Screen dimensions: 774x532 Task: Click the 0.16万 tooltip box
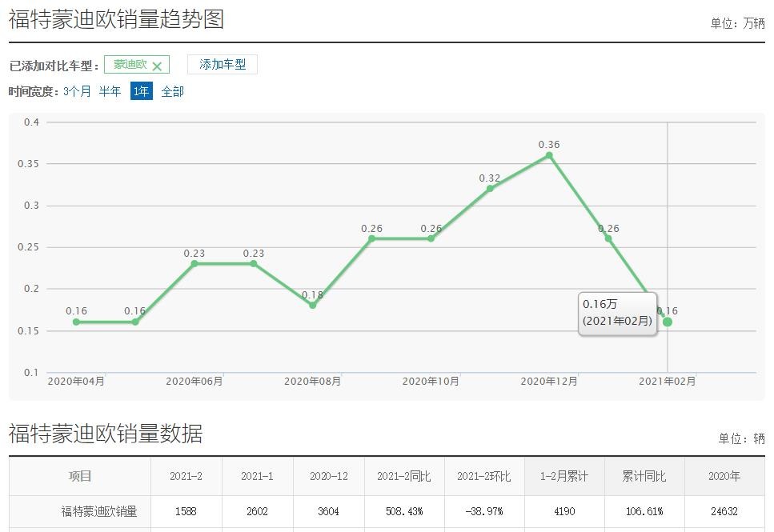[618, 314]
